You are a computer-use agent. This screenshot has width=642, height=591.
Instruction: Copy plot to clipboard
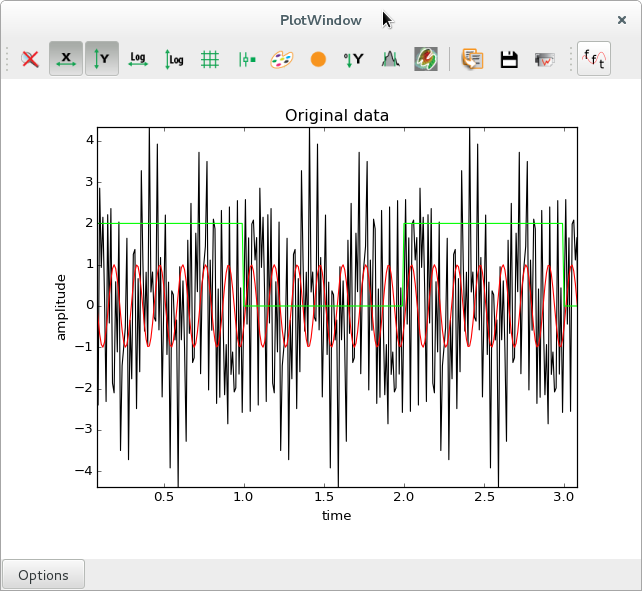(472, 59)
